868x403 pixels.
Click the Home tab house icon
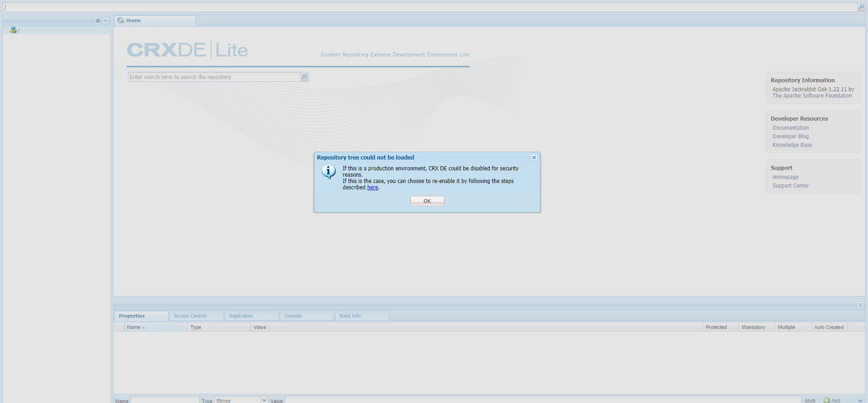[121, 20]
